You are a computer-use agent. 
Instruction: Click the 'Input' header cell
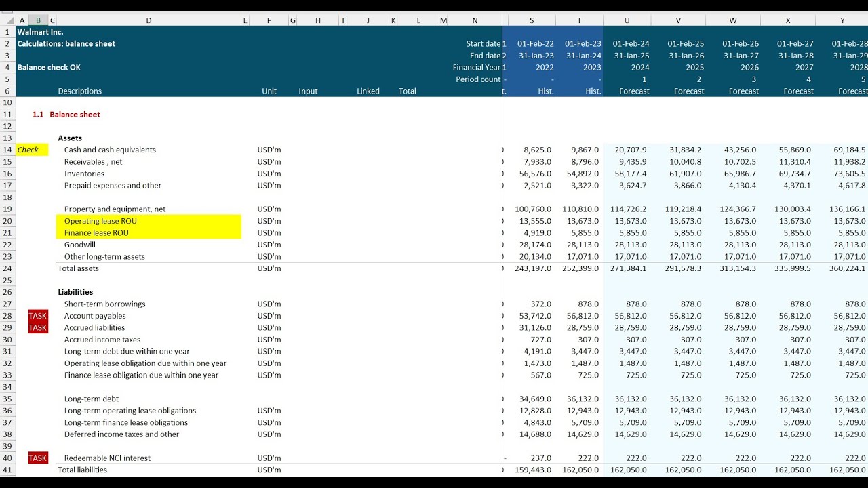point(308,91)
